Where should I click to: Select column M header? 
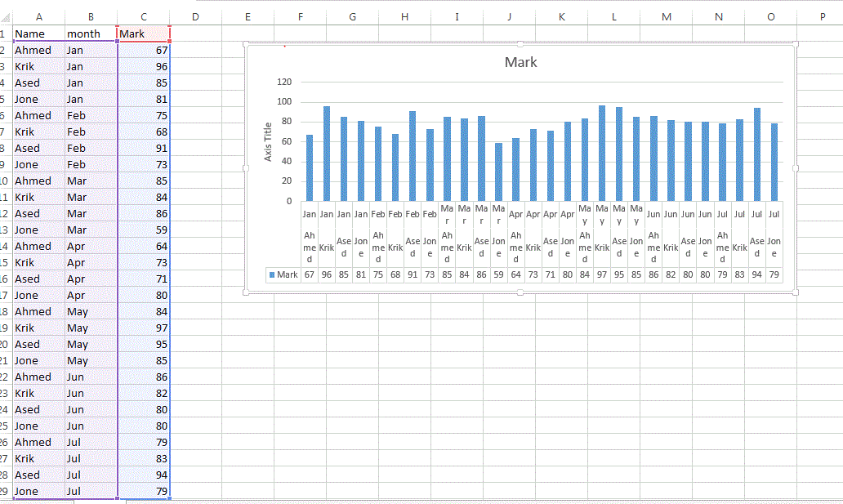click(666, 17)
